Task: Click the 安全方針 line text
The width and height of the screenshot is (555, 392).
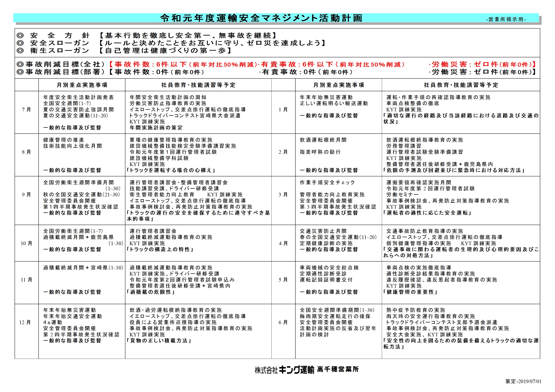Action: [x=147, y=36]
